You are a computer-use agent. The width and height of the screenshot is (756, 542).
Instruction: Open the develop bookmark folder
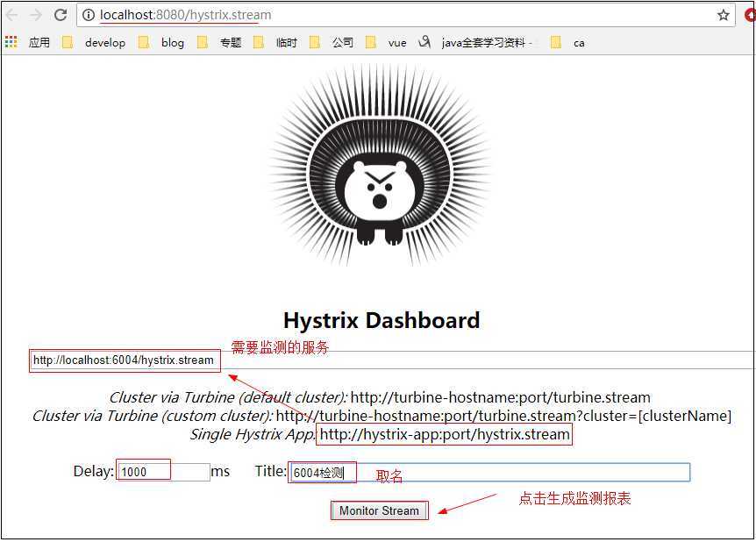click(x=94, y=42)
